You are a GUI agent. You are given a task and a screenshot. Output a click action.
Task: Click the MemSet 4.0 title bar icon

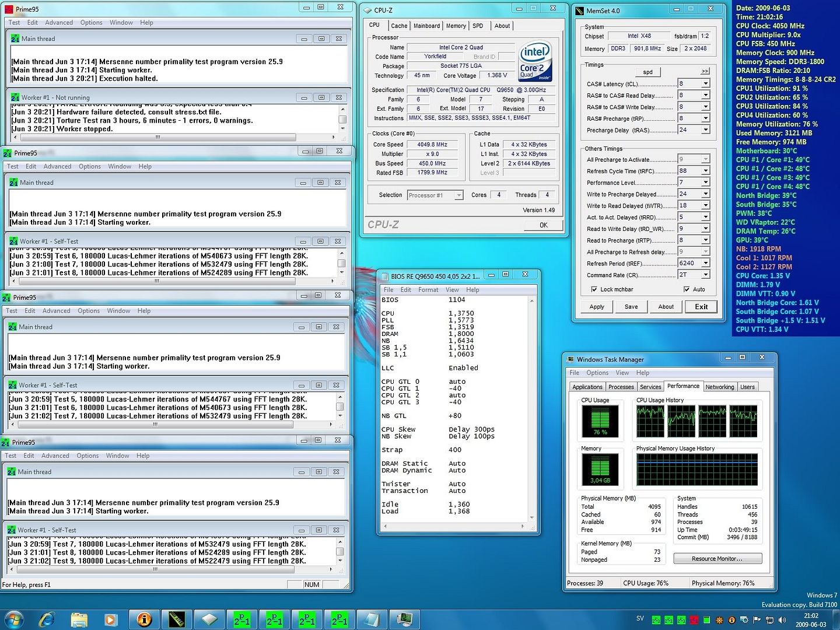coord(579,10)
